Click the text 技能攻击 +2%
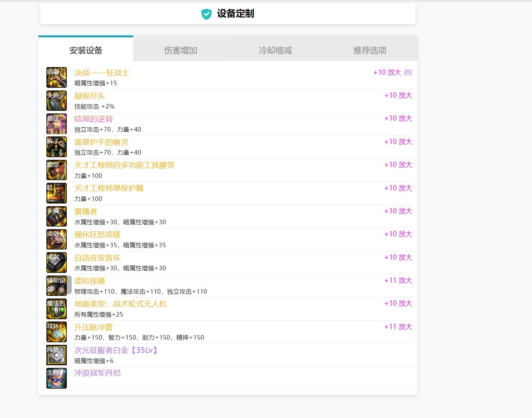Screen dimensions: 532x418 coord(94,107)
